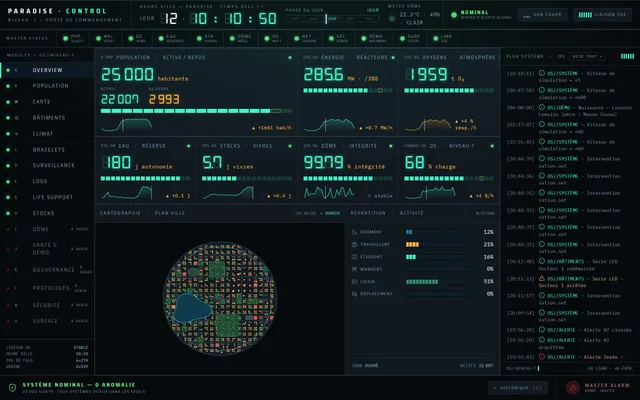Click the Phase du Jour timeline slider marker
This screenshot has height=400, width=640.
(x=326, y=19)
